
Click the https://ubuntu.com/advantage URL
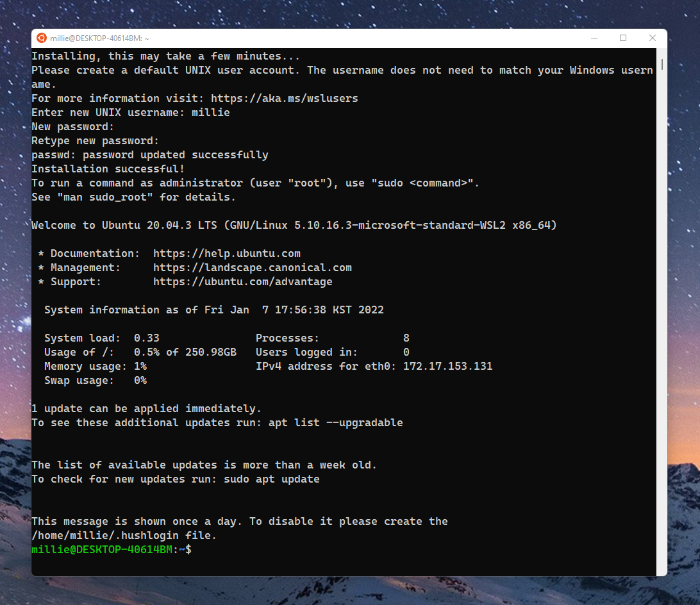pyautogui.click(x=243, y=282)
